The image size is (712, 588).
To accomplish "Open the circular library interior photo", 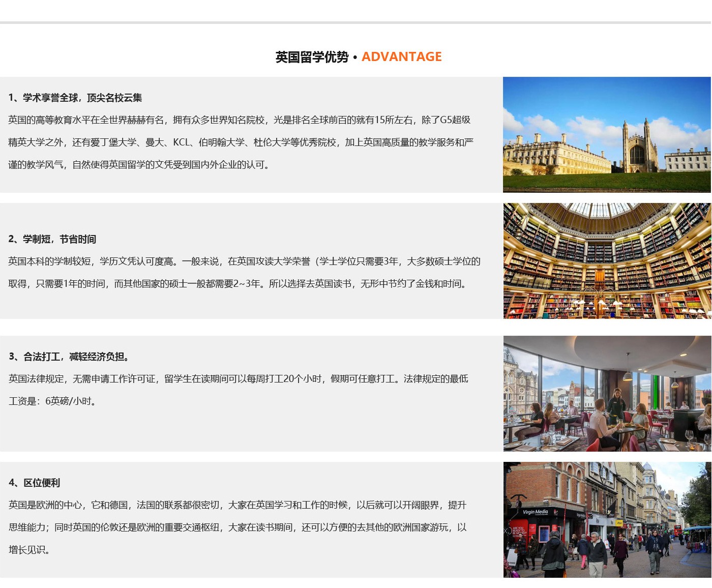I will coord(607,261).
